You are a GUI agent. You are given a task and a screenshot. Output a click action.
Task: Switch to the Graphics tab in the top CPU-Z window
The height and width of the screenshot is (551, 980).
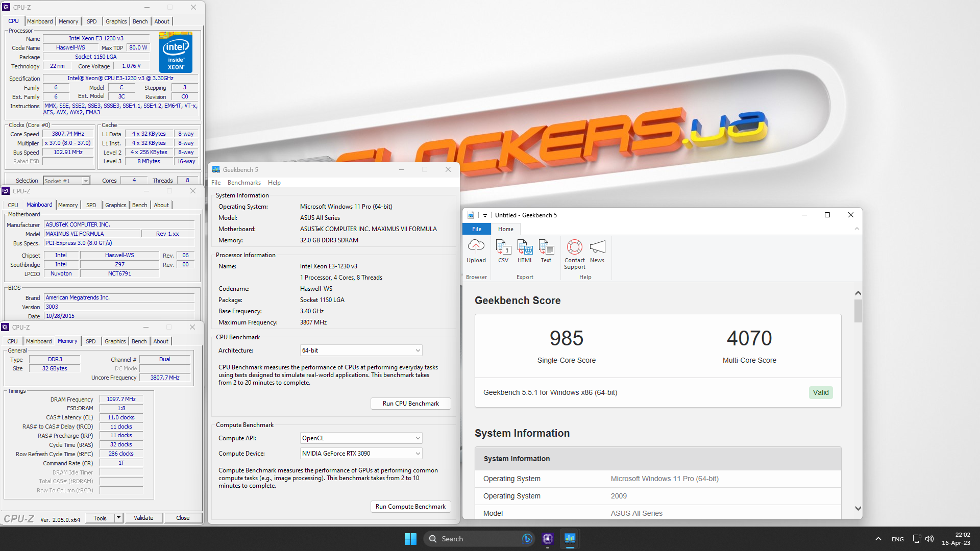pyautogui.click(x=116, y=21)
